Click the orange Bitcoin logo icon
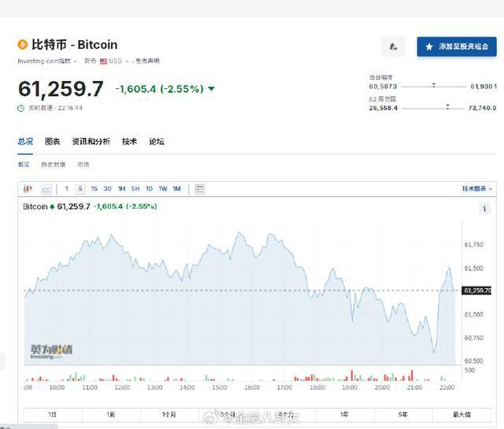Image resolution: width=504 pixels, height=429 pixels. coord(23,44)
